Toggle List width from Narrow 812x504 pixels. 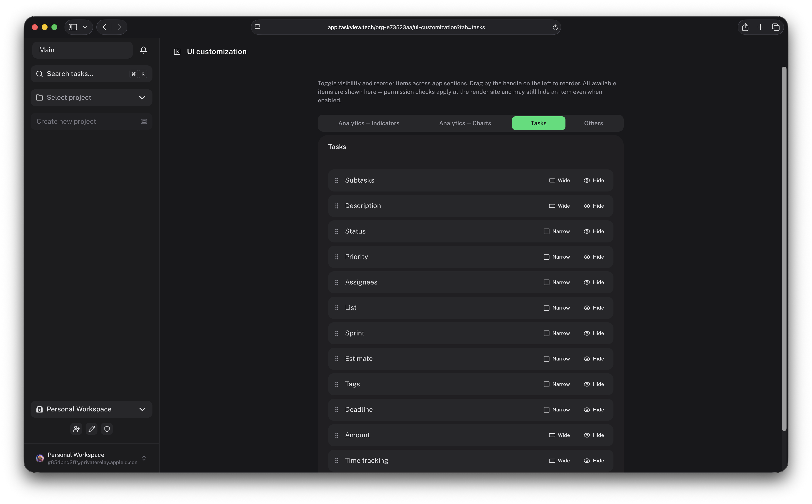coord(557,308)
